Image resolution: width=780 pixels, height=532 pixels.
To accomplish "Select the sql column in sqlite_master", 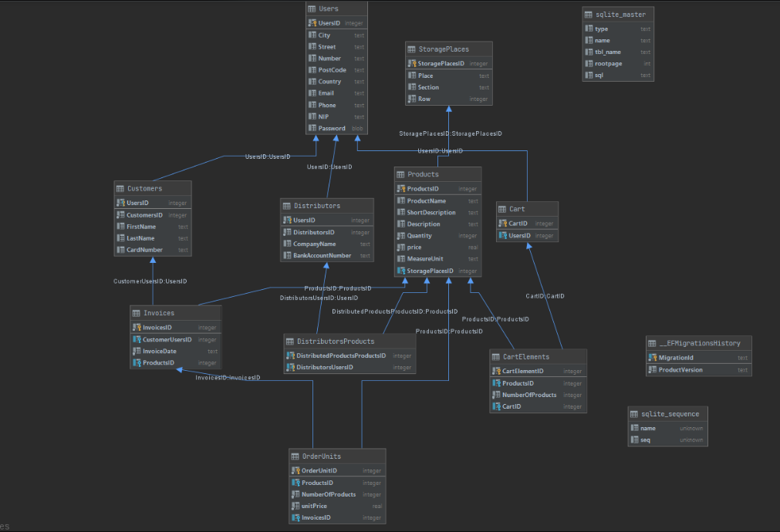I will [x=618, y=76].
